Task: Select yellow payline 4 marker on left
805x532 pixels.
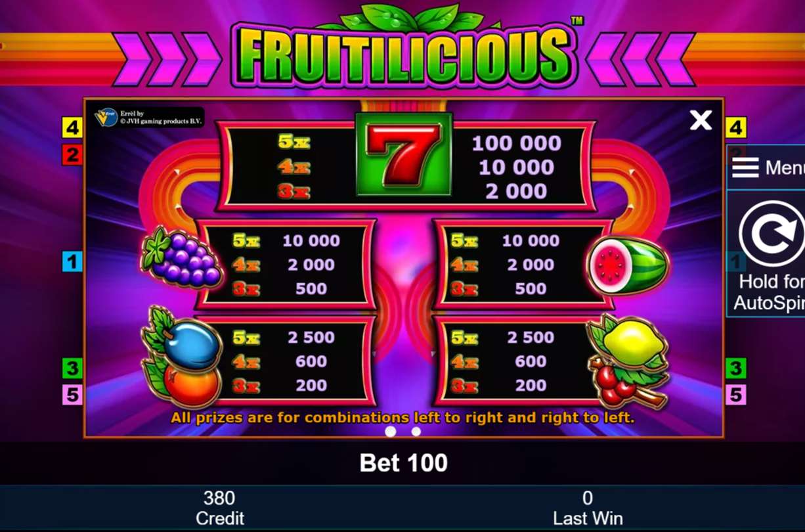Action: [x=72, y=128]
